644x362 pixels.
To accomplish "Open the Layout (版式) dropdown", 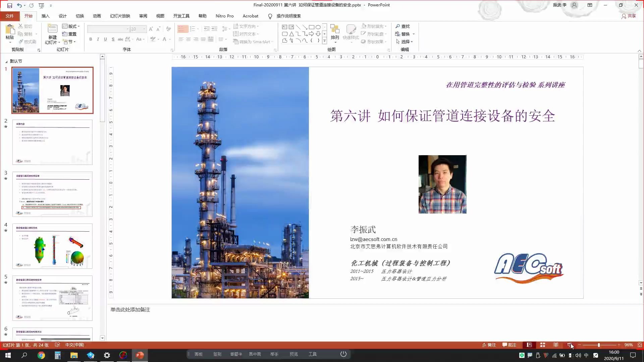I will click(71, 26).
